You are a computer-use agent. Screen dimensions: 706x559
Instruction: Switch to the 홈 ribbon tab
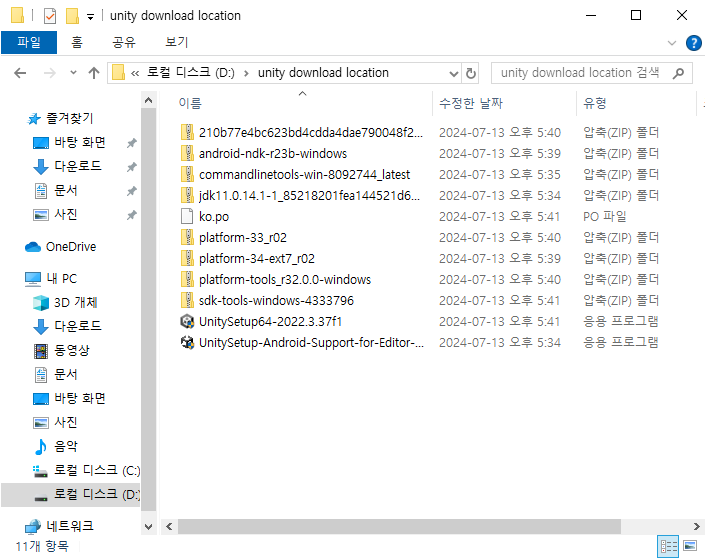(x=77, y=42)
